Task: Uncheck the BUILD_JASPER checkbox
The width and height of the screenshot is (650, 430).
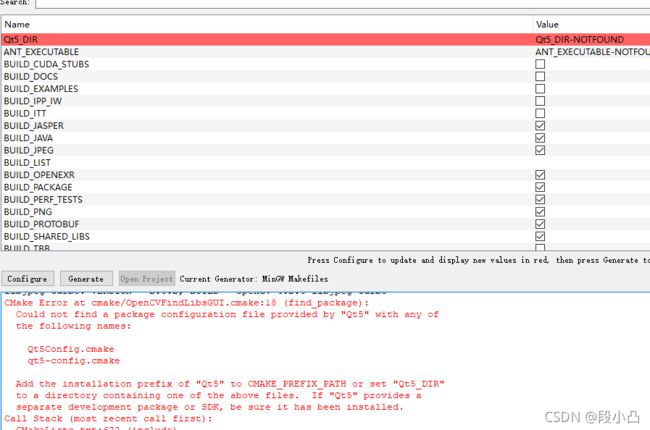Action: click(x=540, y=126)
